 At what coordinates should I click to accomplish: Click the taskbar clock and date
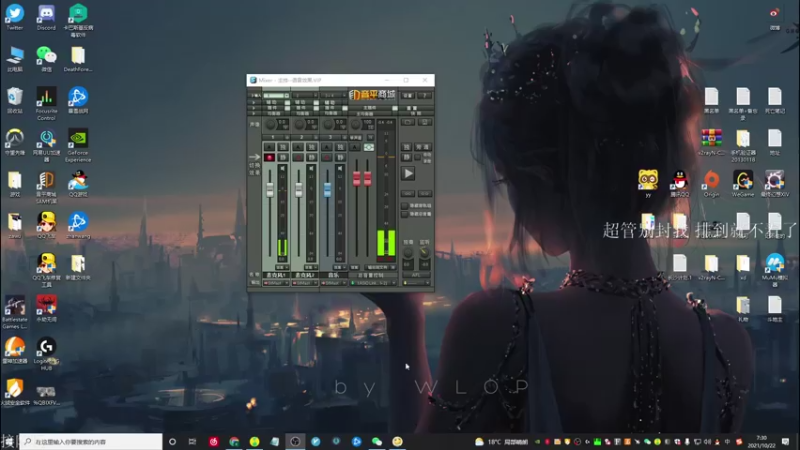(x=762, y=441)
